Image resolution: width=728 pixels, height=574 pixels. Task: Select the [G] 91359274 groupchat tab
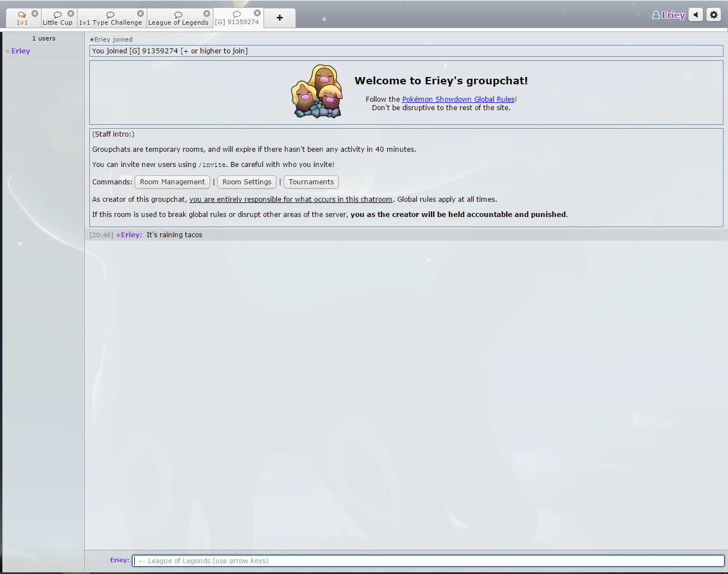pos(237,18)
